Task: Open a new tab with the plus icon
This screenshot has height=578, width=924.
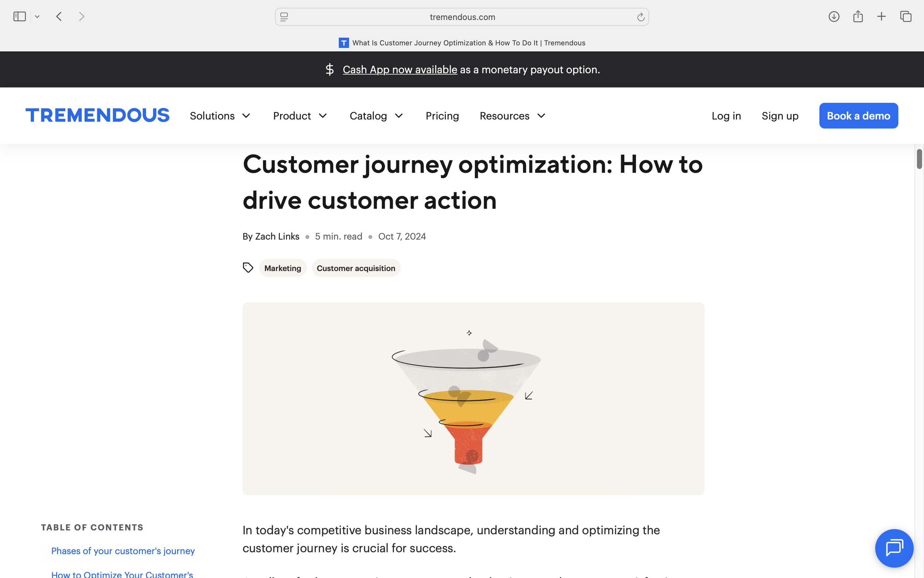Action: pyautogui.click(x=881, y=16)
